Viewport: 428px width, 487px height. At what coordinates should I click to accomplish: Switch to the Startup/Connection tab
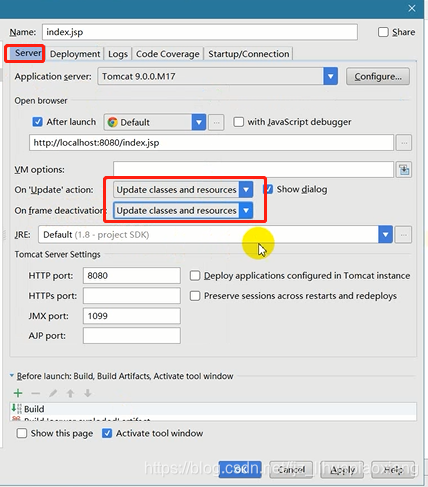click(x=249, y=54)
